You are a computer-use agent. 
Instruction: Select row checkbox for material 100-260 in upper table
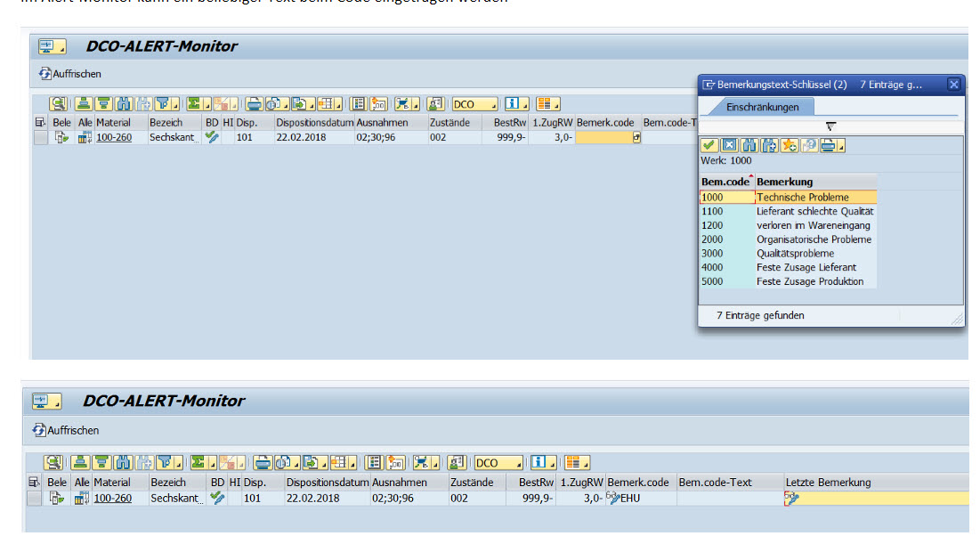(40, 138)
